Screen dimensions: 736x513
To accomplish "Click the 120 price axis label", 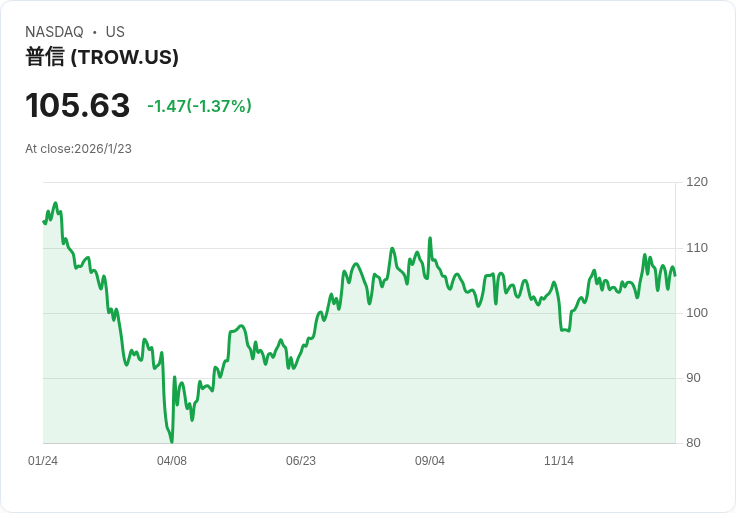I will pos(697,182).
